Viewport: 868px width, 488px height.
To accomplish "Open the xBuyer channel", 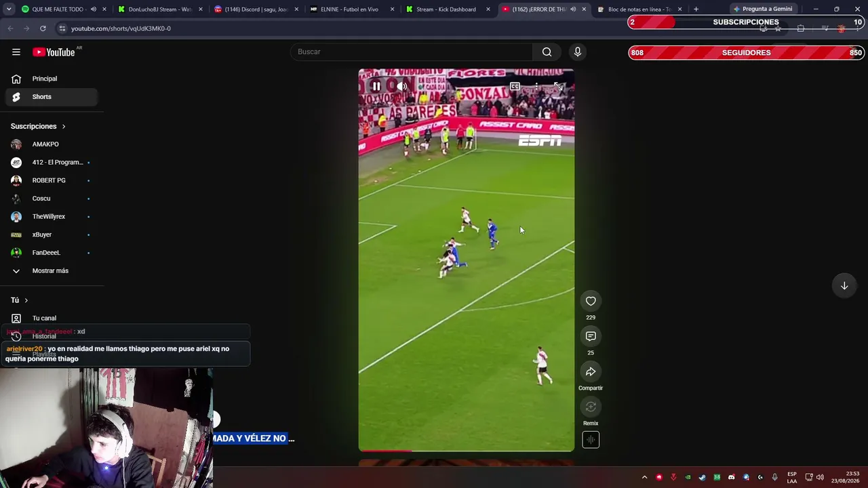I will tap(52, 235).
